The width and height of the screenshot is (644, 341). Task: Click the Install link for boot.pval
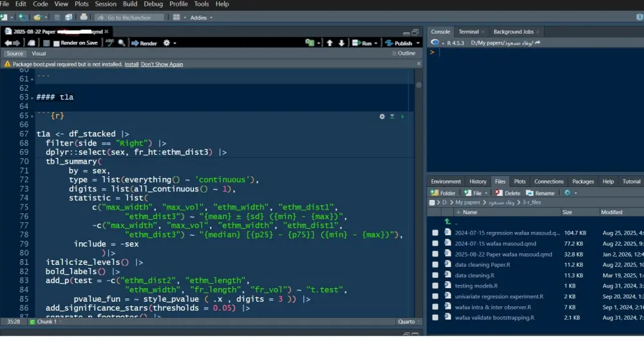131,64
